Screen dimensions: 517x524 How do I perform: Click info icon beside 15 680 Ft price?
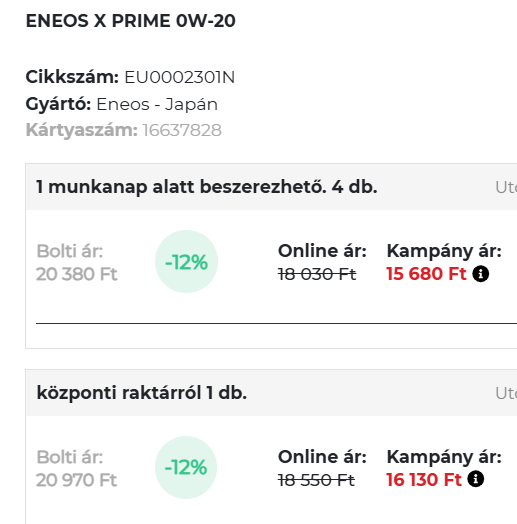pos(481,274)
